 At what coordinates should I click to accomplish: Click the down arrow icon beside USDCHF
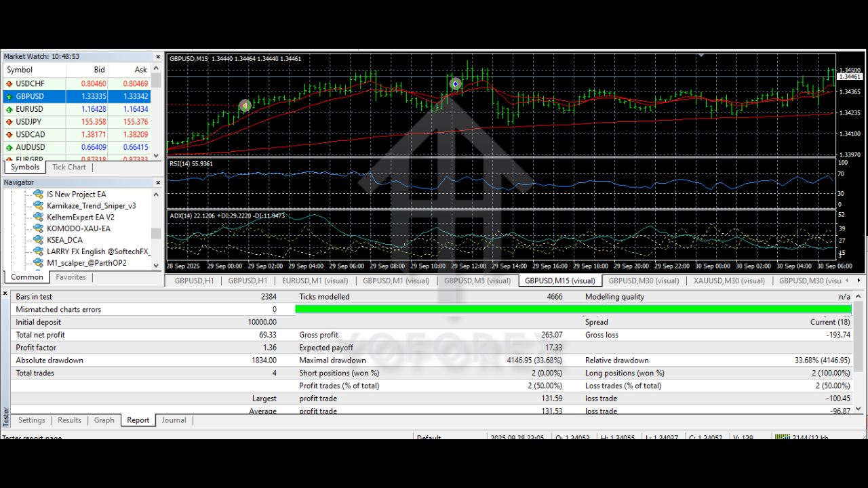(9, 84)
